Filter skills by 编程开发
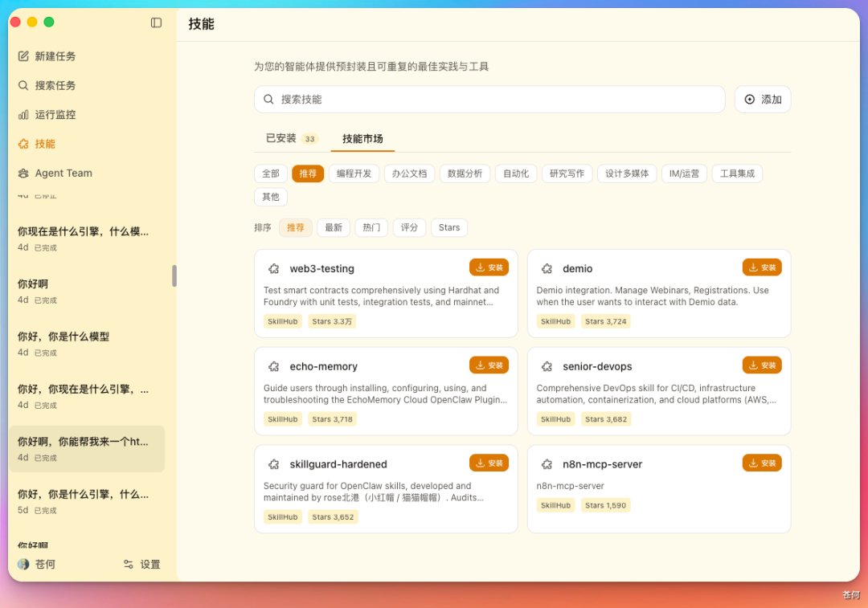 click(354, 173)
